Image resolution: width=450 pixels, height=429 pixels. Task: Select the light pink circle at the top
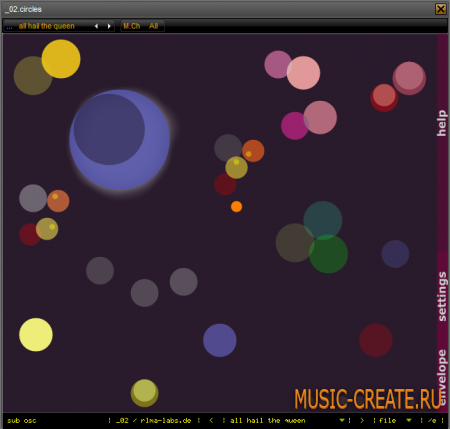click(x=303, y=73)
